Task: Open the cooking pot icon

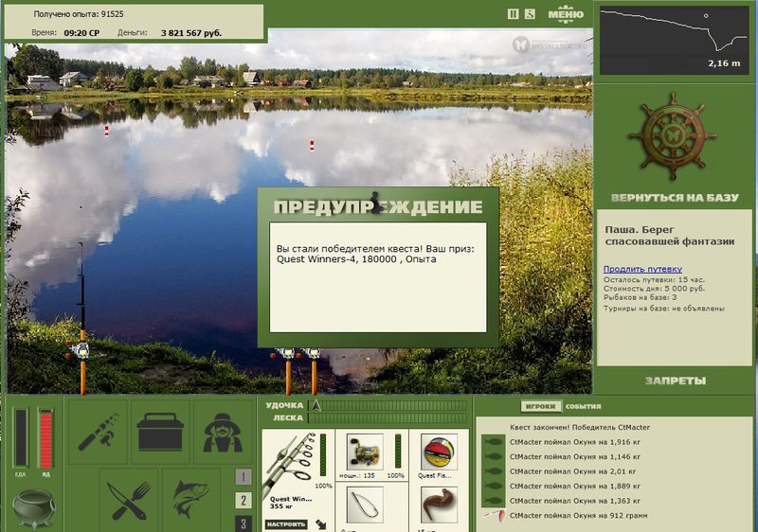Action: coord(32,506)
